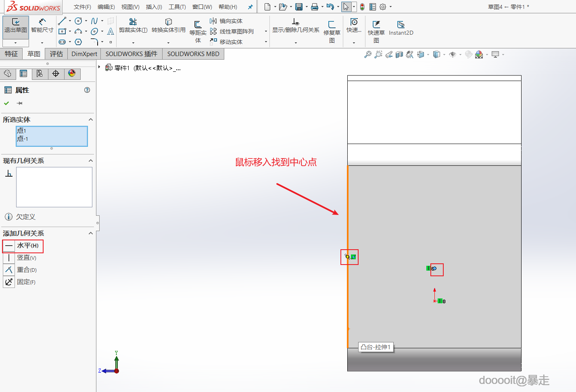Select the Centerpoint Arc tool
576x392 pixels.
coord(78,31)
